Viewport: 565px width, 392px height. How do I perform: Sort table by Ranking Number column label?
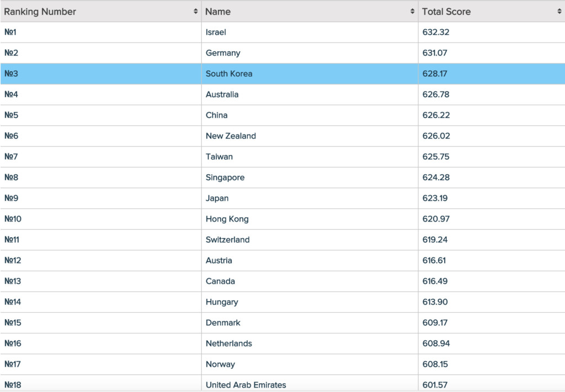[x=40, y=12]
